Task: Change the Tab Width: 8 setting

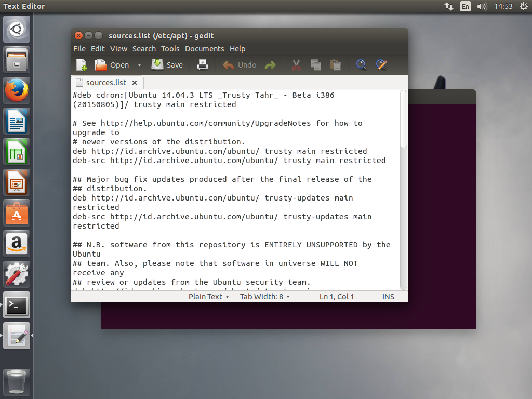Action: (x=264, y=297)
